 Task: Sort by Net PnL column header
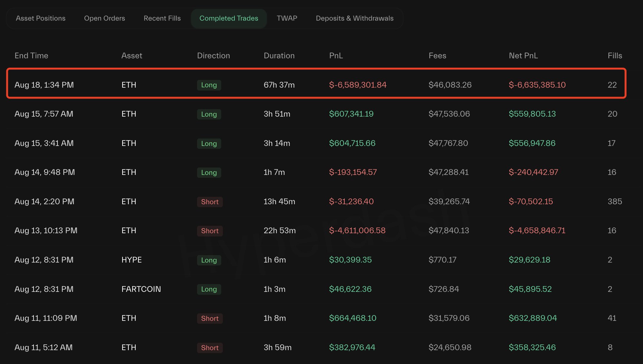(523, 56)
